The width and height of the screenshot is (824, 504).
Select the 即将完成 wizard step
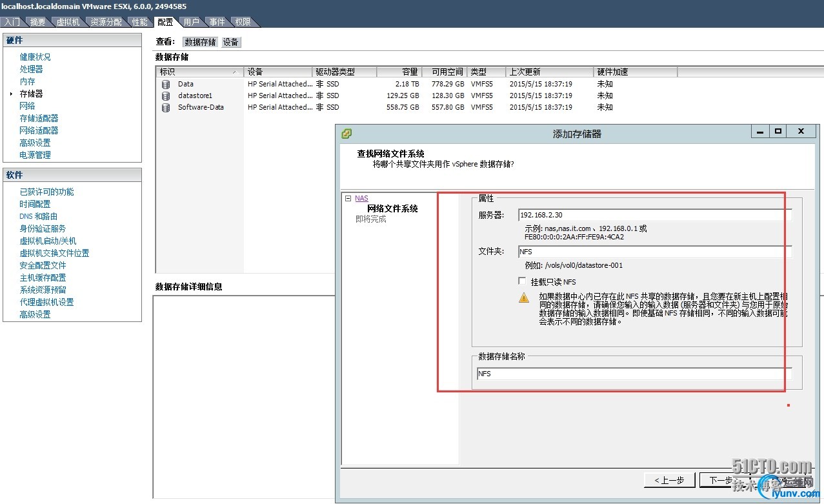pos(370,219)
